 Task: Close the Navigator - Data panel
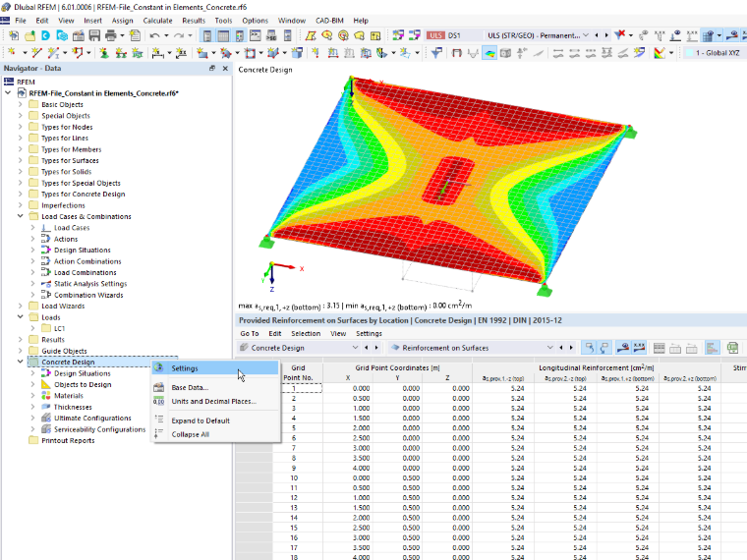pyautogui.click(x=225, y=68)
